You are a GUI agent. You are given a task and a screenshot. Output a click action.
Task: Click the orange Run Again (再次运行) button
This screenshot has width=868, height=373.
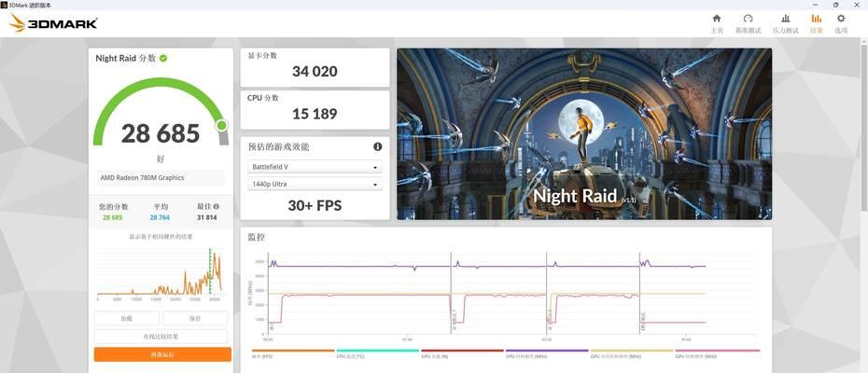[162, 354]
